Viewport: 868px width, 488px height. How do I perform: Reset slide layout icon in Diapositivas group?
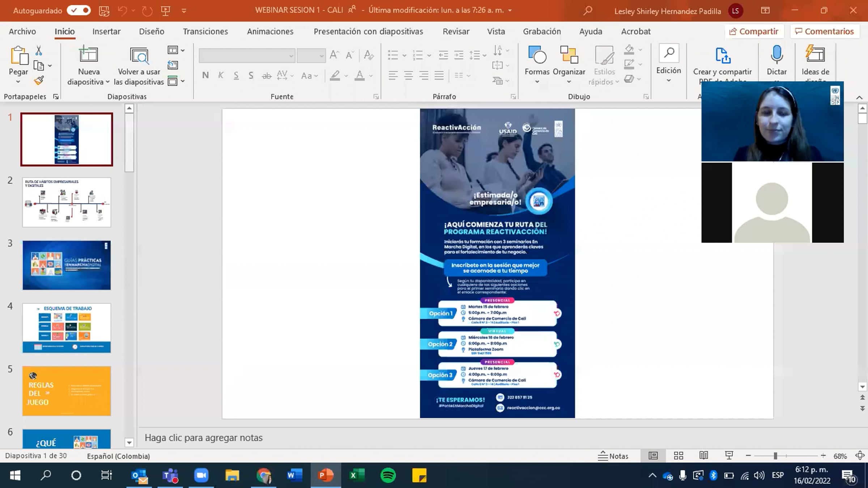point(173,65)
